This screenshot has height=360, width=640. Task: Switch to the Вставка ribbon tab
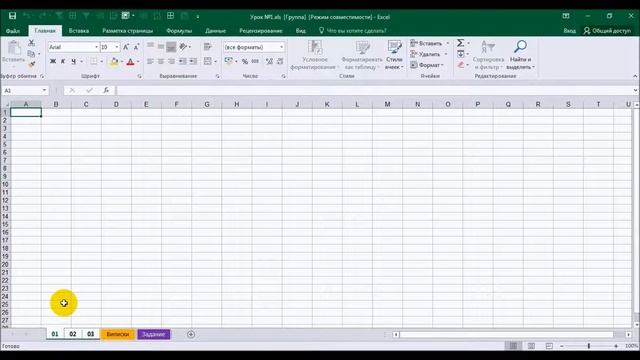(79, 31)
